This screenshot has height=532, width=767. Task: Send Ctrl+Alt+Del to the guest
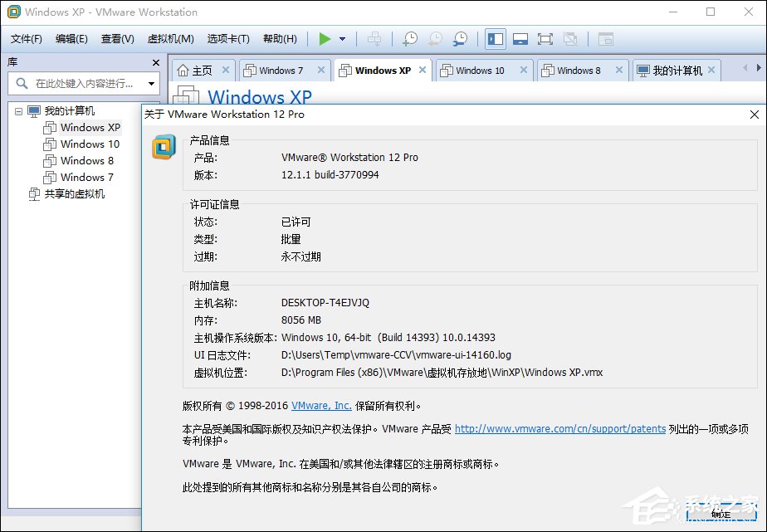pos(374,38)
